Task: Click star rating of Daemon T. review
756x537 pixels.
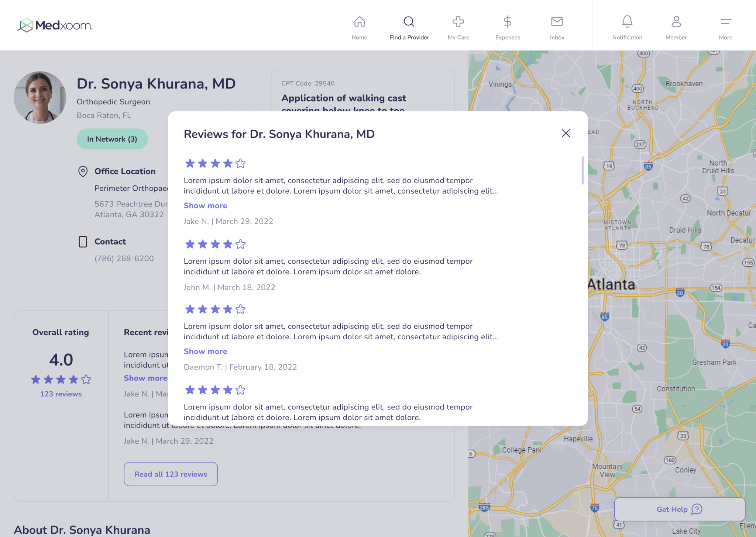Action: (x=215, y=309)
